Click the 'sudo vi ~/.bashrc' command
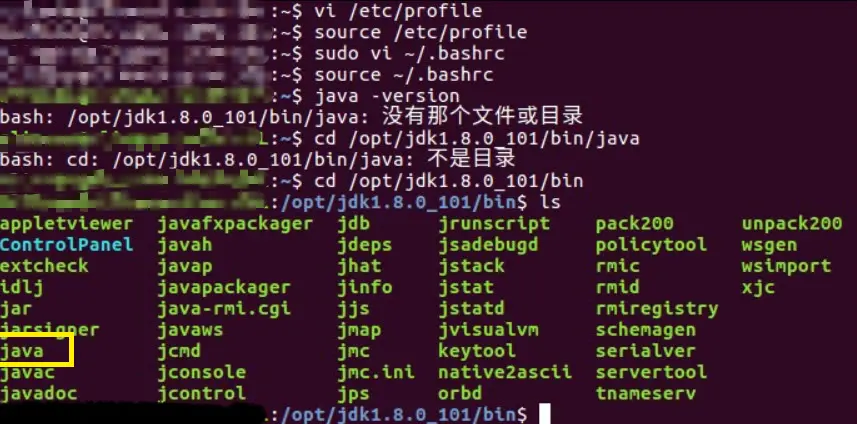857x424 pixels. point(409,54)
